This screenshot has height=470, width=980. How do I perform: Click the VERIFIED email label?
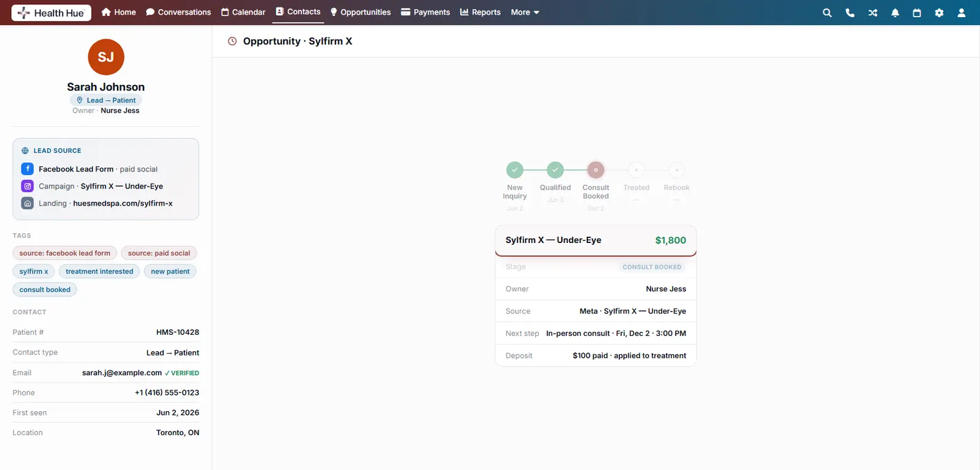[x=182, y=373]
